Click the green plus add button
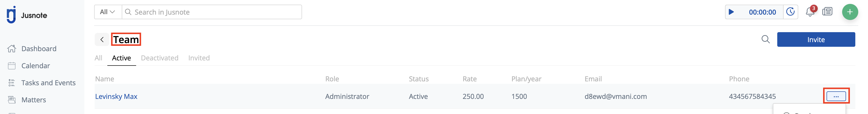Screen dimensions: 868x114 point(850,12)
